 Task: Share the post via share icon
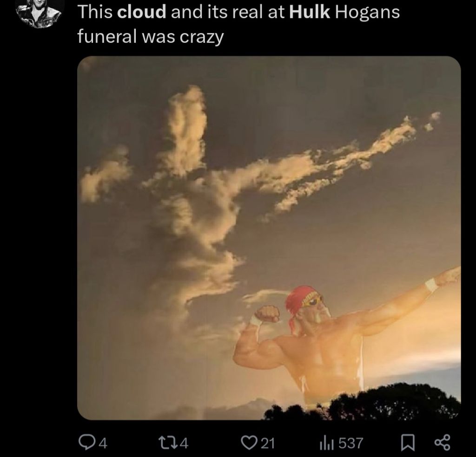pos(443,443)
